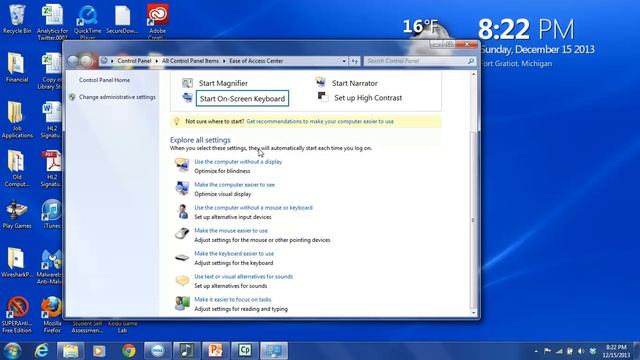Click the Start Magnifier label
This screenshot has height=360, width=640.
tap(223, 83)
